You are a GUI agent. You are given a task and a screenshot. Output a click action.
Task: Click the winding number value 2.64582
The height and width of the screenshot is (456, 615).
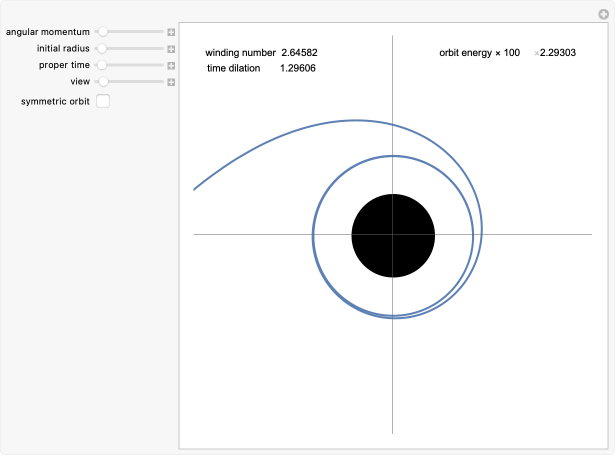click(299, 52)
